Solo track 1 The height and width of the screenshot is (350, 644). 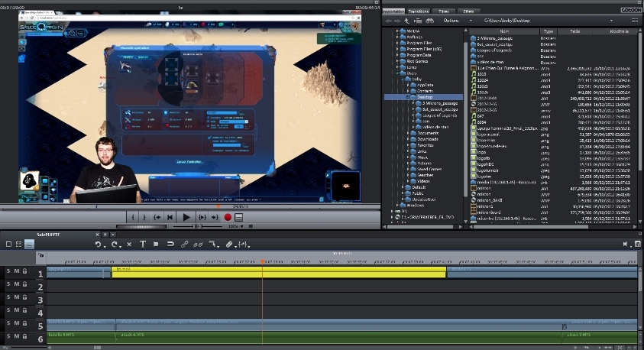(x=8, y=271)
